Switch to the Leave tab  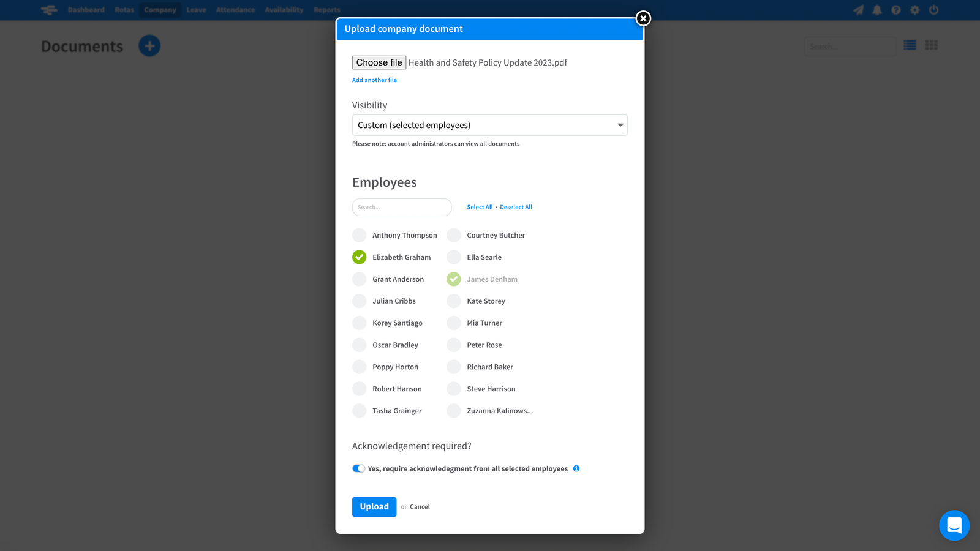click(x=196, y=10)
